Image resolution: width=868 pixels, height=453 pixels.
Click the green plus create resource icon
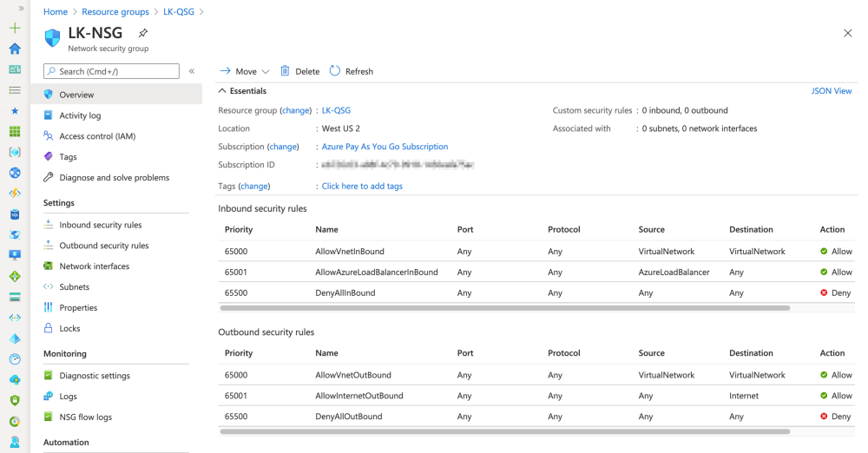click(15, 28)
